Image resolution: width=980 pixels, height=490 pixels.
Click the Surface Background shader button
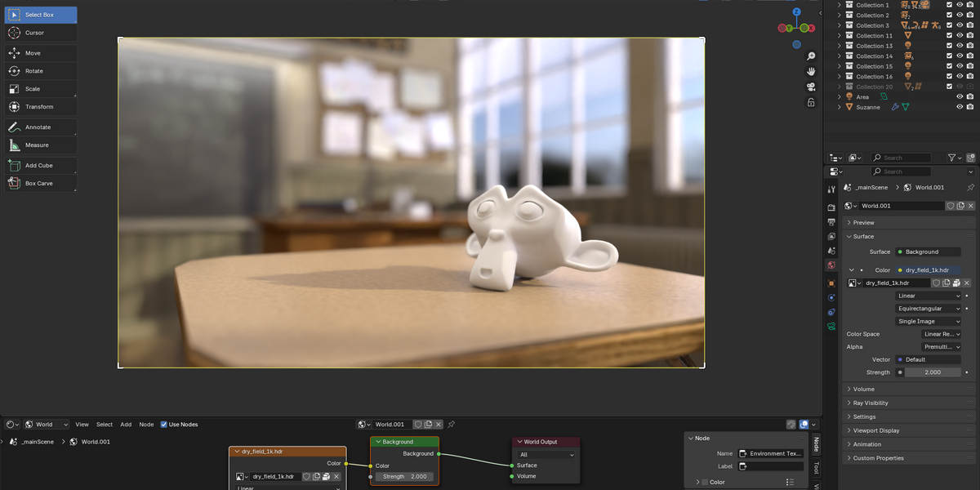click(x=929, y=252)
